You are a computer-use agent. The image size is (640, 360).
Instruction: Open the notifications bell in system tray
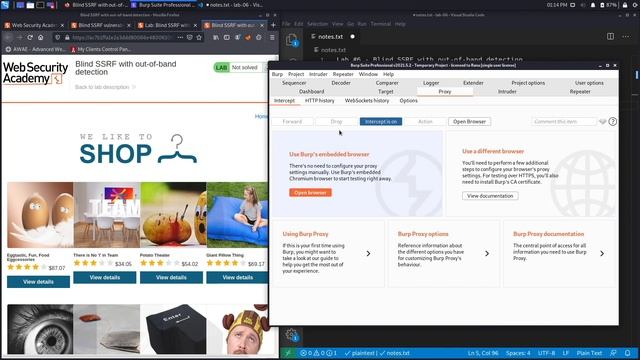click(593, 5)
